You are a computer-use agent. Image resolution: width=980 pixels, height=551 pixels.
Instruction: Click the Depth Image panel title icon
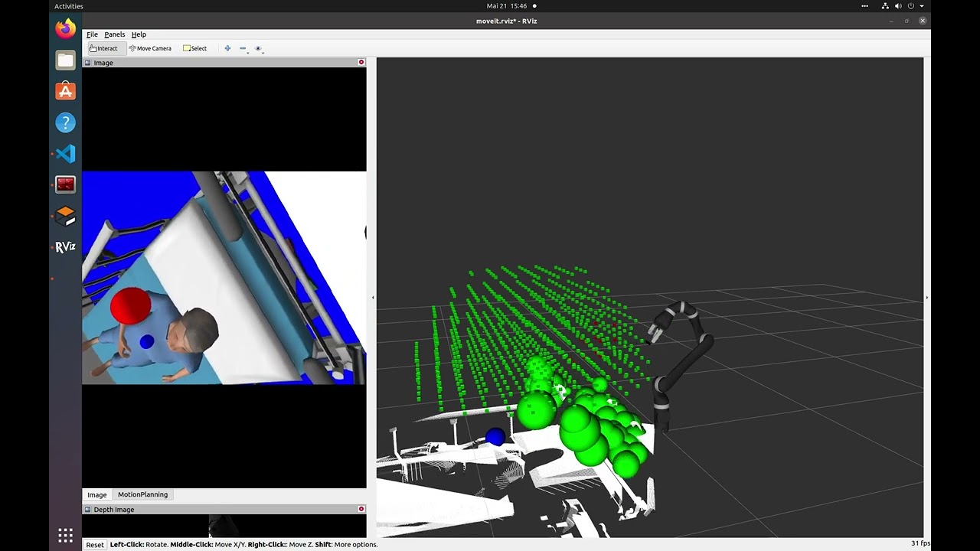87,510
